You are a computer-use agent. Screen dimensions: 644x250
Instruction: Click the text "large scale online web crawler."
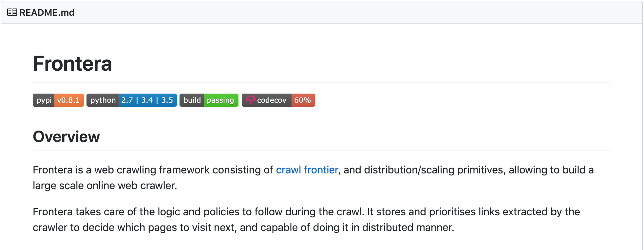[x=105, y=186]
